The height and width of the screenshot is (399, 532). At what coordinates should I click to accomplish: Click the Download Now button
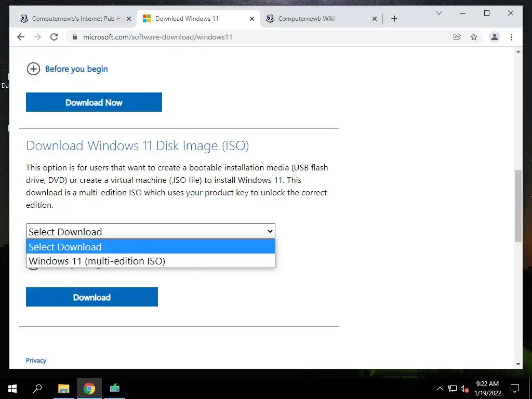point(94,102)
